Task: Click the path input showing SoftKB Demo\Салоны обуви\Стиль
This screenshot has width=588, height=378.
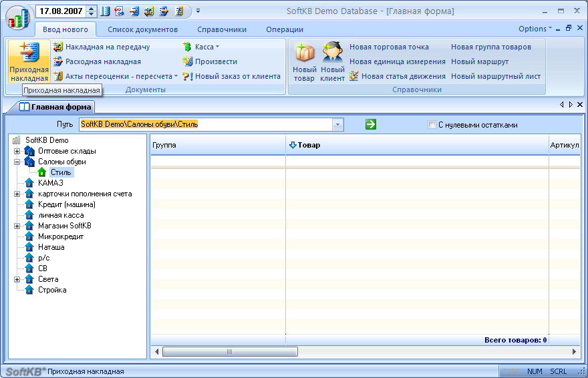Action: coord(206,124)
